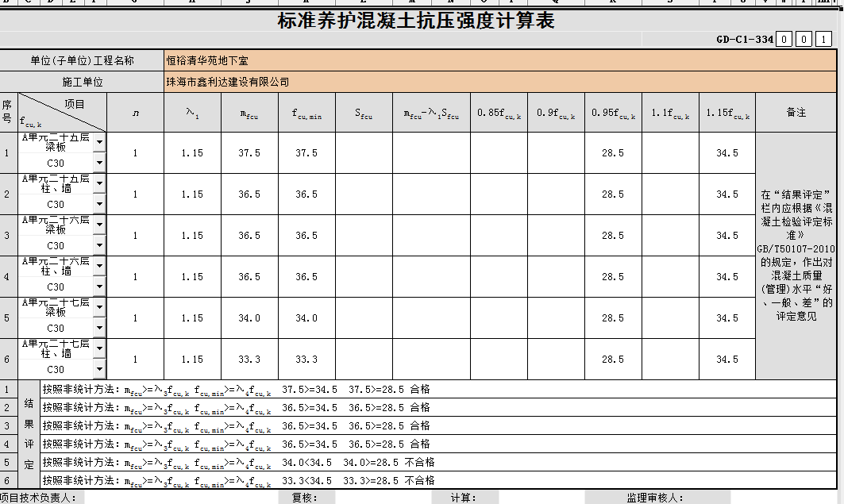
Task: Click the 0.95fcu,k column header
Action: (x=613, y=113)
